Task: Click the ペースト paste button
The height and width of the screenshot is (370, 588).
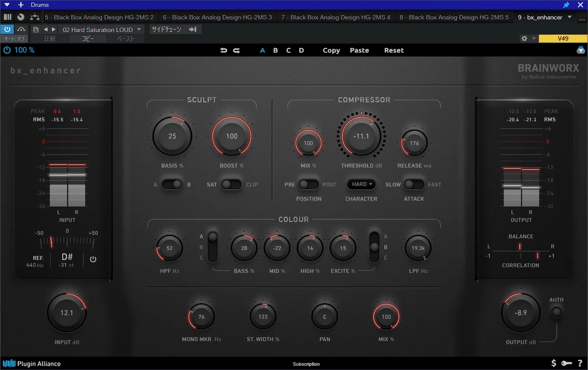Action: pyautogui.click(x=125, y=38)
